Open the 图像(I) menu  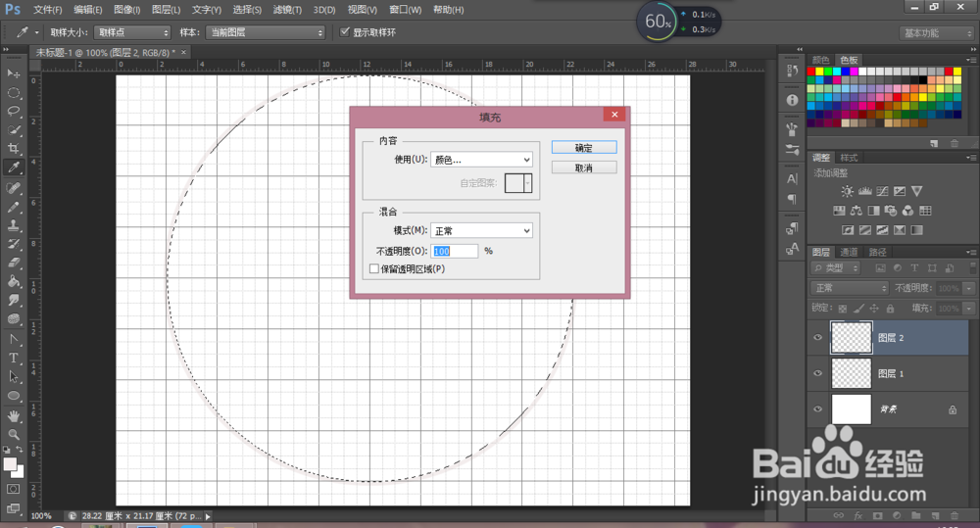point(126,10)
